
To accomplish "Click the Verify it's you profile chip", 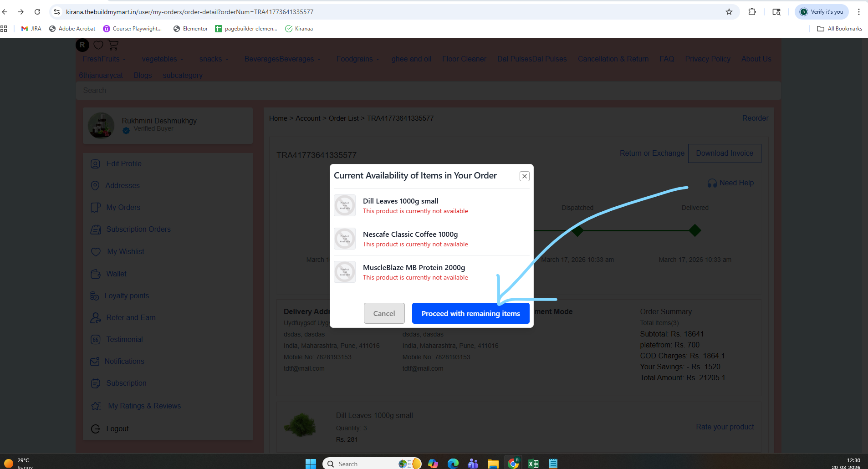I will pyautogui.click(x=822, y=12).
